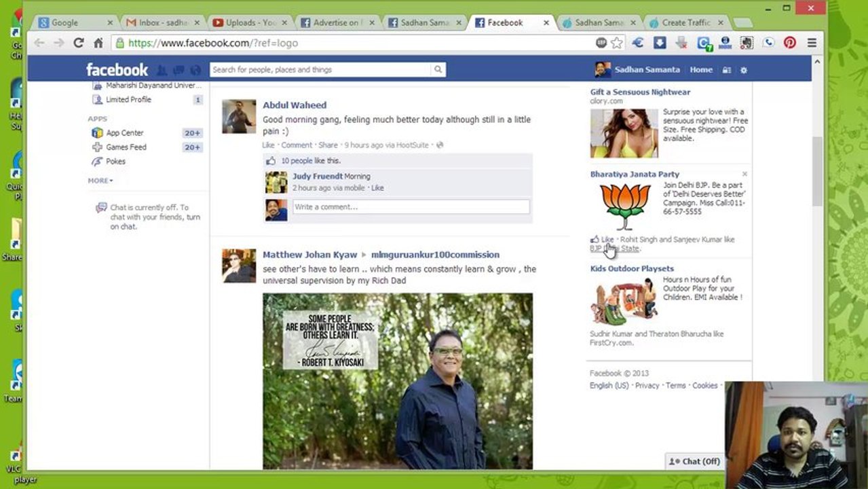This screenshot has width=868, height=489.
Task: Close the Google tab
Action: click(110, 22)
